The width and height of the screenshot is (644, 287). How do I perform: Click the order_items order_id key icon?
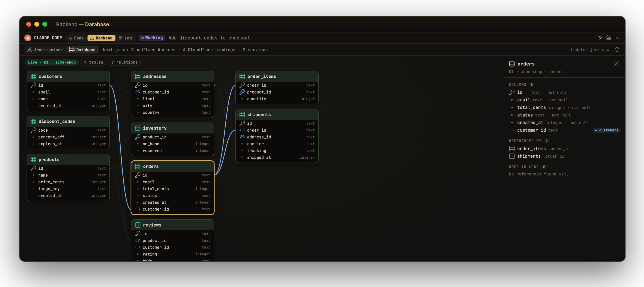tap(242, 85)
